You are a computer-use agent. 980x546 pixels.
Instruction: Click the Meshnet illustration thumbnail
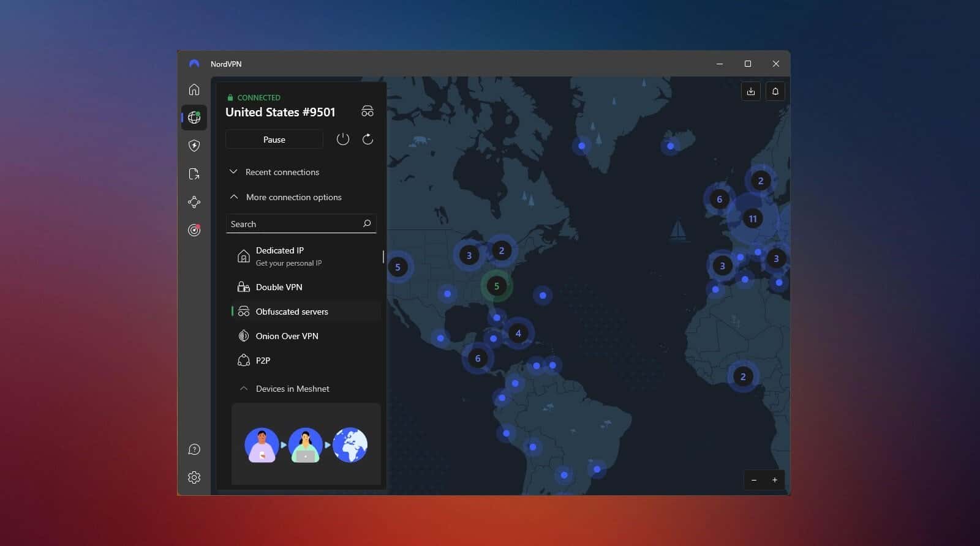pos(306,444)
